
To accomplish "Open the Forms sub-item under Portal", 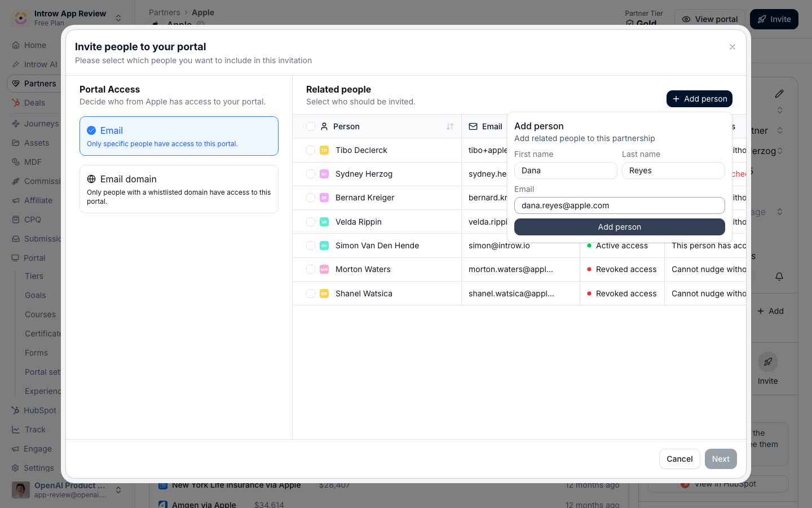I will click(36, 353).
